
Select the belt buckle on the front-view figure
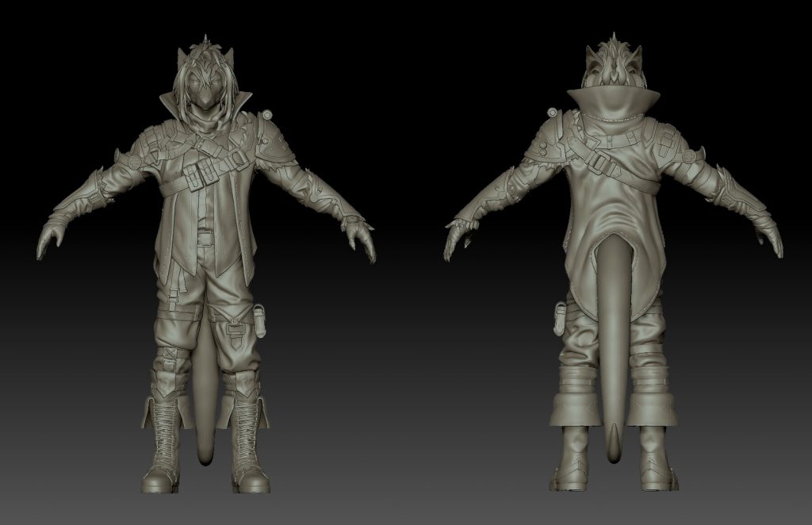click(206, 236)
